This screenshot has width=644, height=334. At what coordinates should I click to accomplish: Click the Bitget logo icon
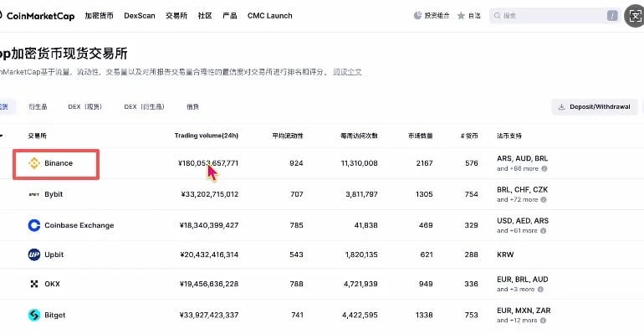point(34,315)
